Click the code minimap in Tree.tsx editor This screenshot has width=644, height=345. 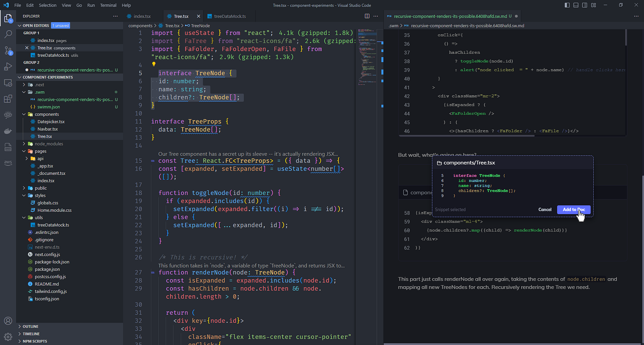click(x=366, y=56)
